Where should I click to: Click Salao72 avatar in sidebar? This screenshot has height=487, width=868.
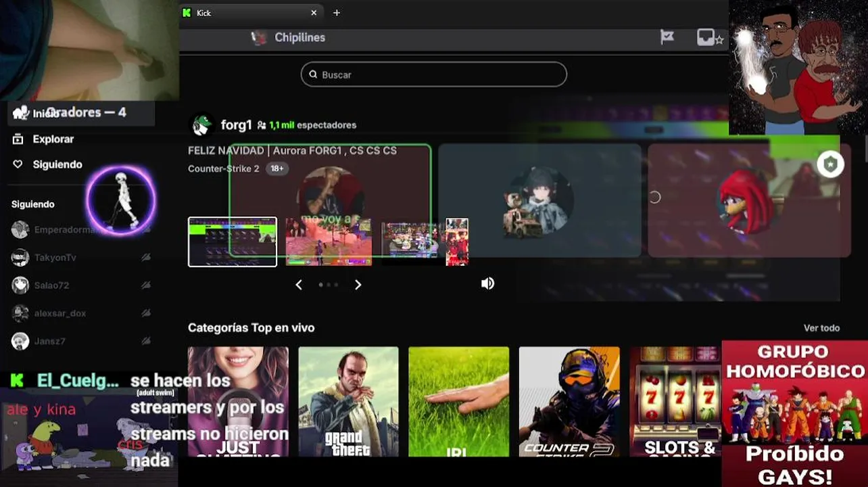pos(20,285)
